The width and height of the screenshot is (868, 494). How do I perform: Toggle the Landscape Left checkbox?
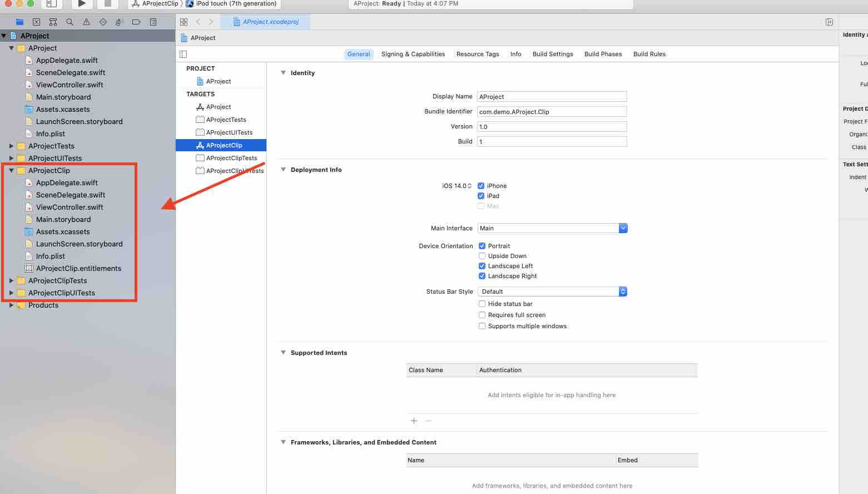[x=482, y=266]
